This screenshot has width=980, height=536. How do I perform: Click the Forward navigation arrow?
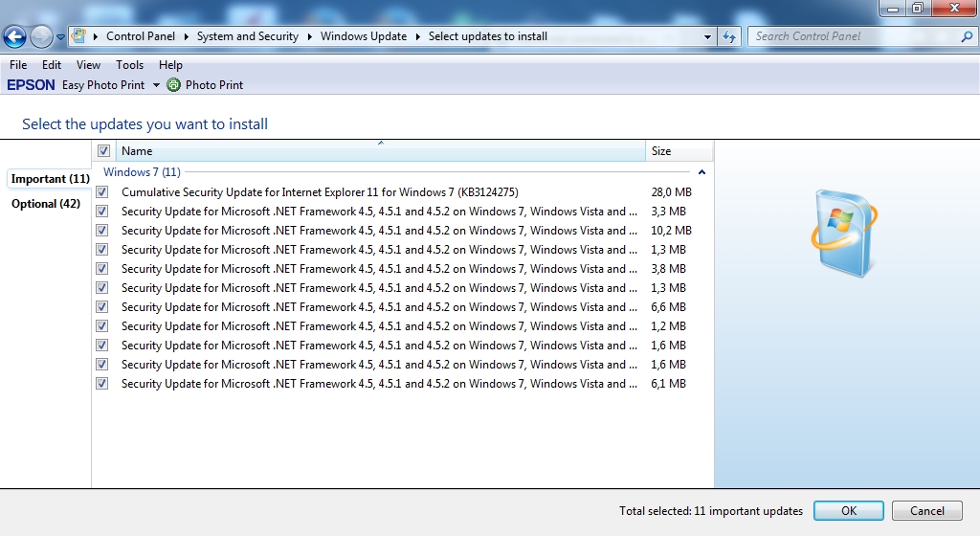click(41, 37)
